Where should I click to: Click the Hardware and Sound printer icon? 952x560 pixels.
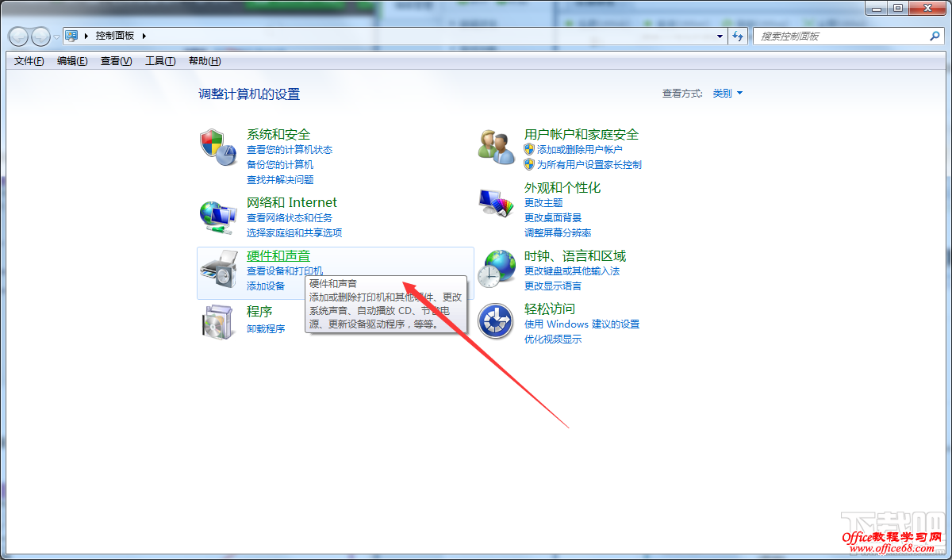point(217,269)
